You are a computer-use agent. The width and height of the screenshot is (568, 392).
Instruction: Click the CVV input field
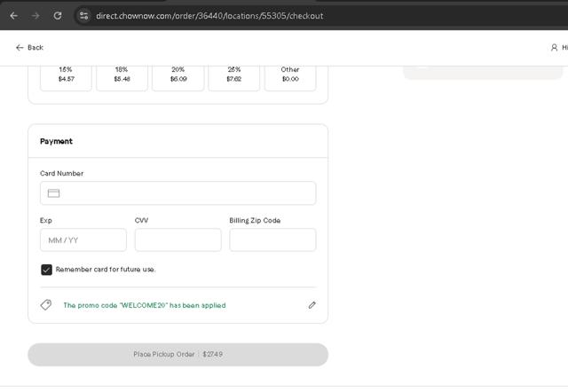pos(177,240)
